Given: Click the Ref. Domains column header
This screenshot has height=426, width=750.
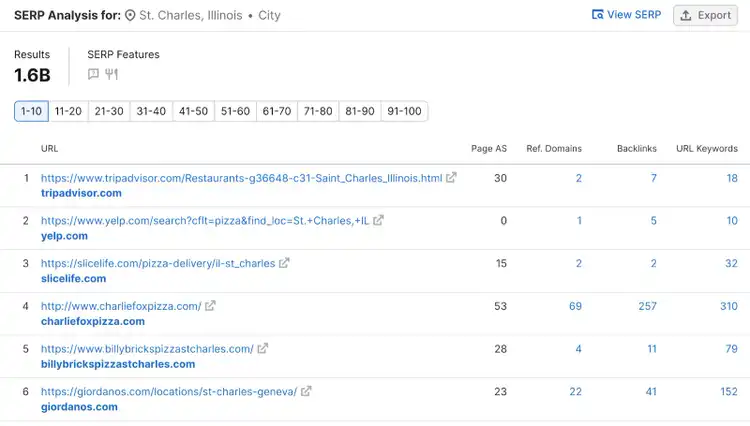Looking at the screenshot, I should pyautogui.click(x=554, y=149).
